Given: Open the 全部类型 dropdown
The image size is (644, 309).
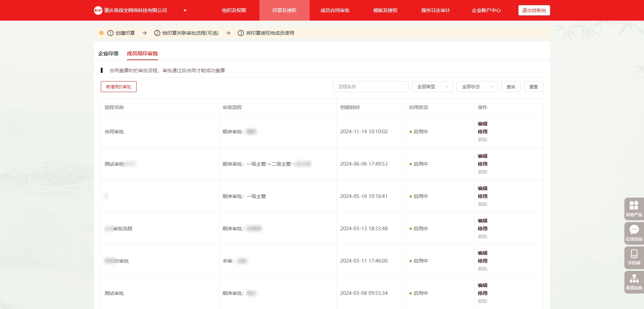Looking at the screenshot, I should click(432, 87).
